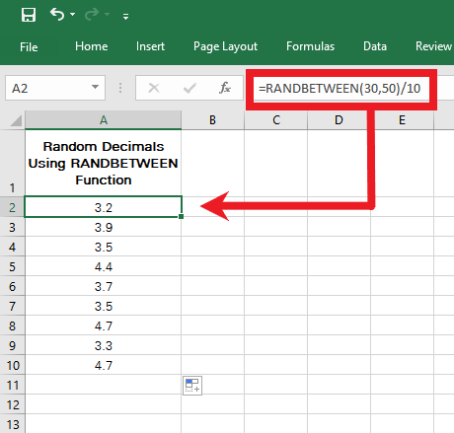Select column A header
This screenshot has width=454, height=433.
coord(103,120)
